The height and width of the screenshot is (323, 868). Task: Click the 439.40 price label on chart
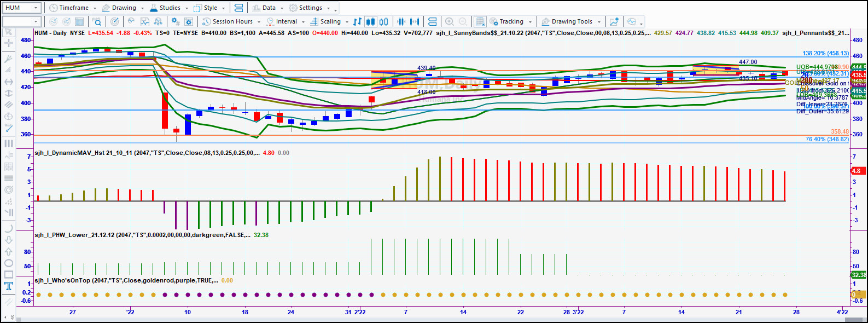click(x=427, y=68)
